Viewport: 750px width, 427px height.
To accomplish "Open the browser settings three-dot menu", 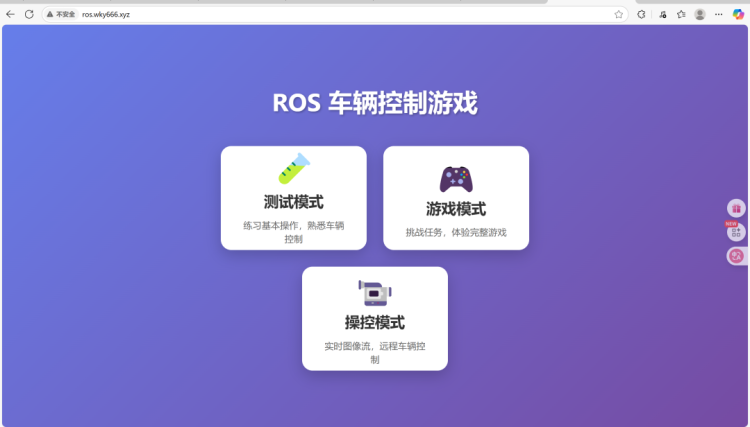I will [x=718, y=14].
